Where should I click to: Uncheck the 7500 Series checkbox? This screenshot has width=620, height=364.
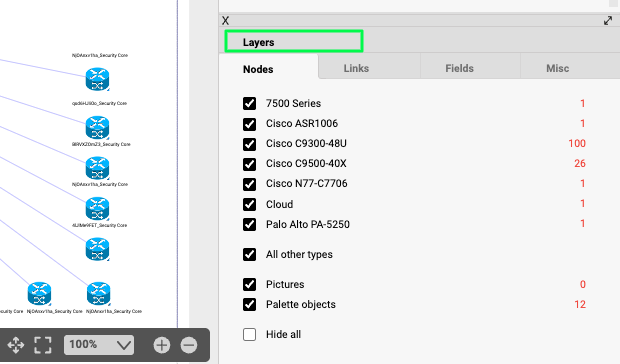[x=250, y=104]
